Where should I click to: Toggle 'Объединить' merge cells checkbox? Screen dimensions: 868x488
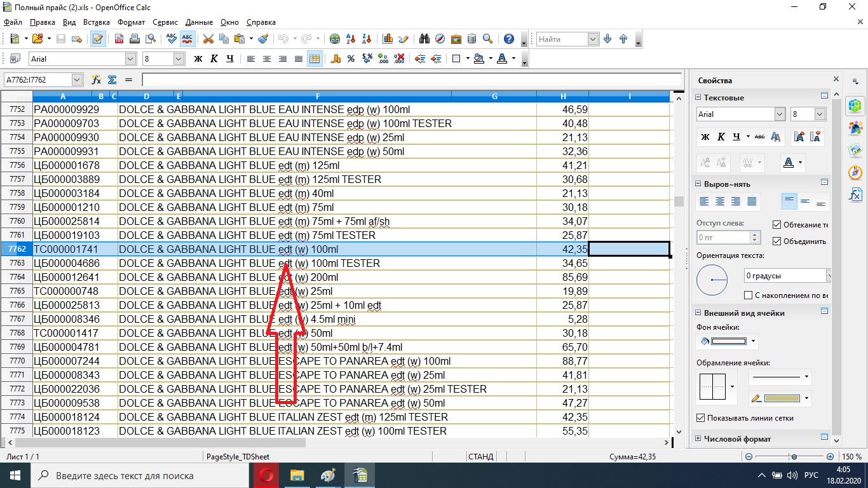[x=776, y=241]
